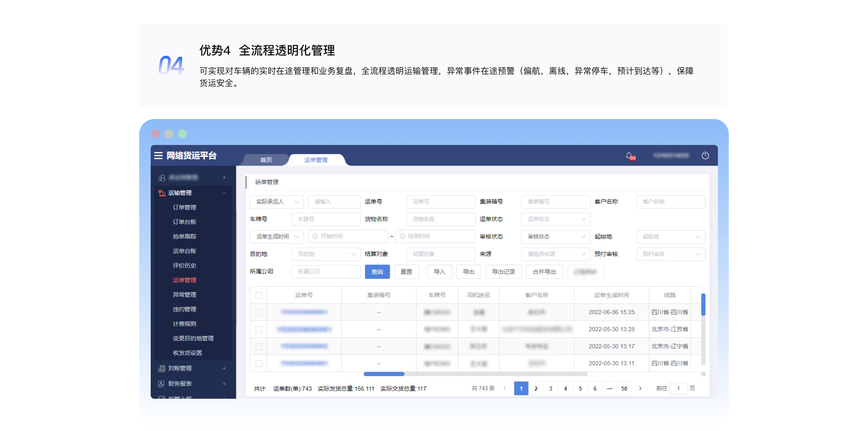
Task: Open 收发货设置 in the sidebar
Action: point(187,353)
